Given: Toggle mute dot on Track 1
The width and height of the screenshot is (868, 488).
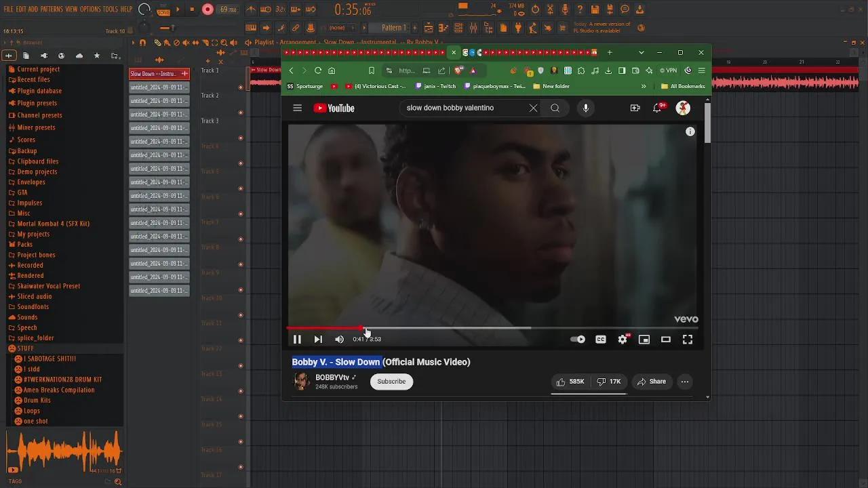Looking at the screenshot, I should pyautogui.click(x=241, y=87).
